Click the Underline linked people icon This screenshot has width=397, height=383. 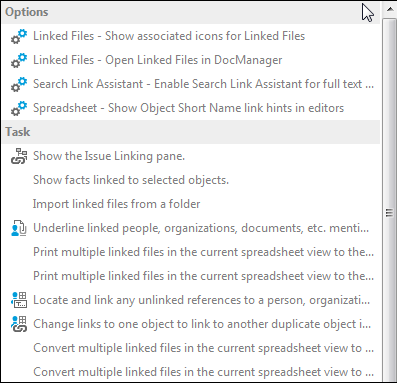point(19,228)
